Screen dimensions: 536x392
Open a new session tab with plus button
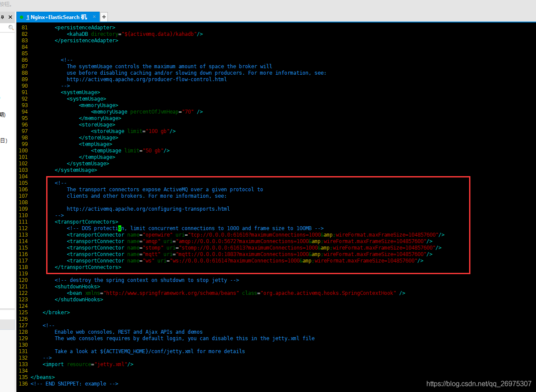coord(104,17)
